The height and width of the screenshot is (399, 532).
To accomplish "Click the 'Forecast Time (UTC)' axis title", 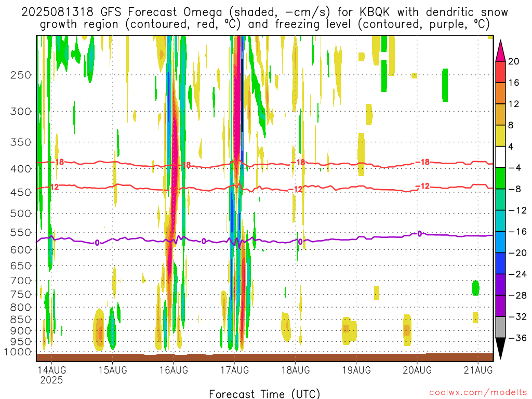I will pyautogui.click(x=264, y=394).
